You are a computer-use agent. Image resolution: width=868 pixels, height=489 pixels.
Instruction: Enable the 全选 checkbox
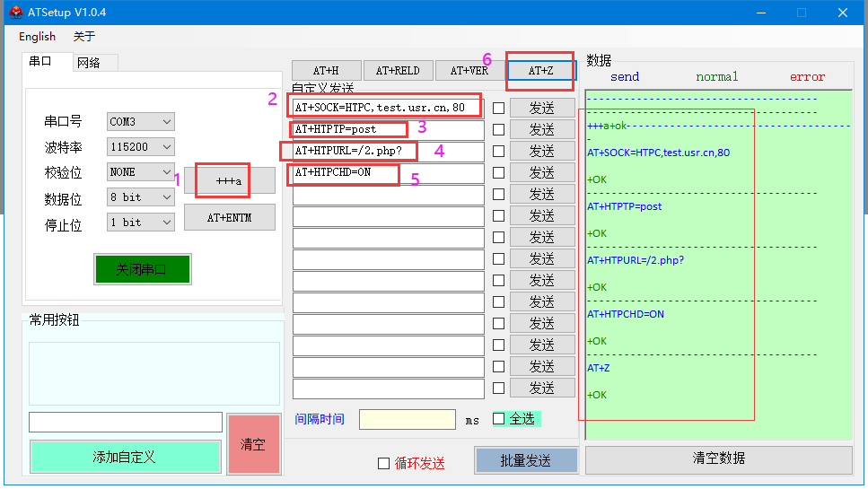(x=499, y=419)
